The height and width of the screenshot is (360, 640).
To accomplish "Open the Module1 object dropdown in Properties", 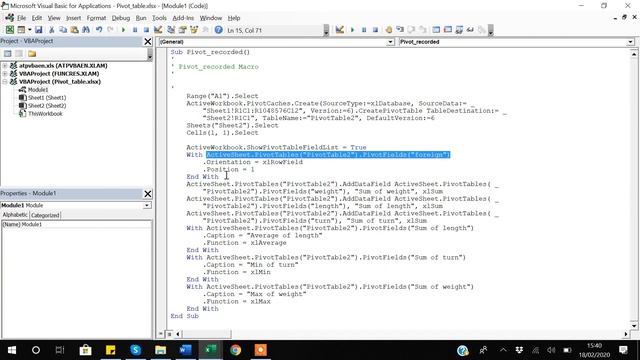I will [x=147, y=205].
